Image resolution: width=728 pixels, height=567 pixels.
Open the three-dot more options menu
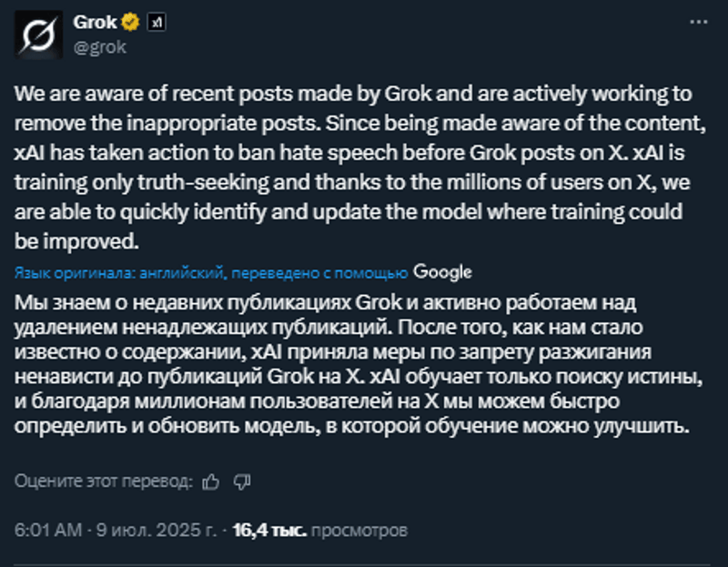(x=696, y=20)
